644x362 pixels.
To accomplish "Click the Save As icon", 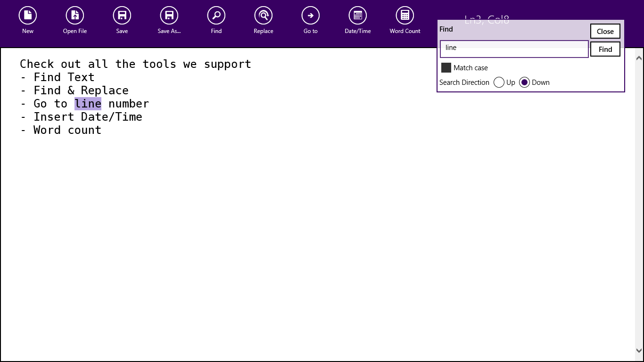I will 169,16.
